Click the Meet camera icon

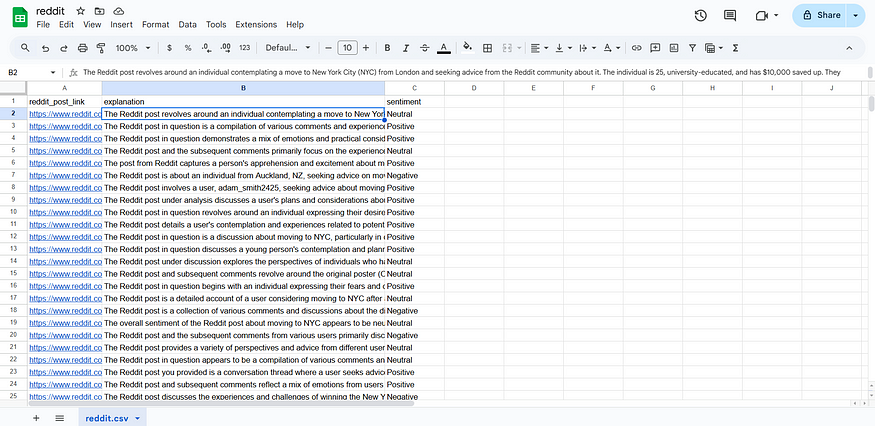coord(762,16)
